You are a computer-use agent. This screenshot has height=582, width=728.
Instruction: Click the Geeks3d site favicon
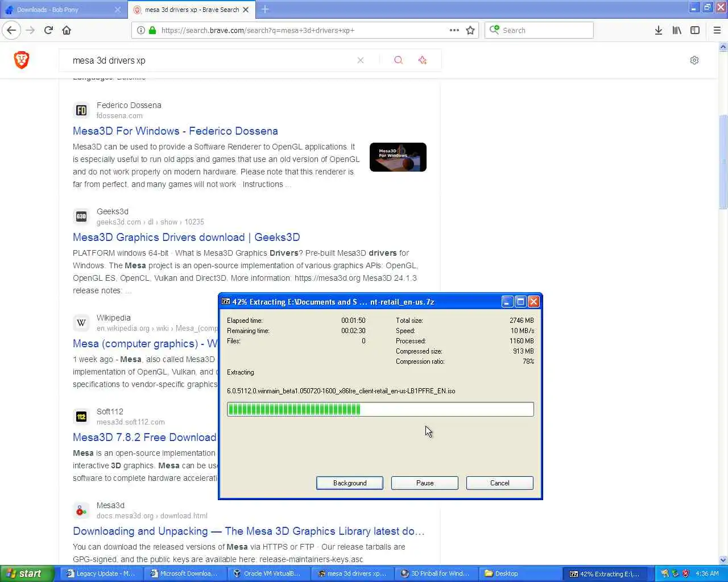point(81,217)
